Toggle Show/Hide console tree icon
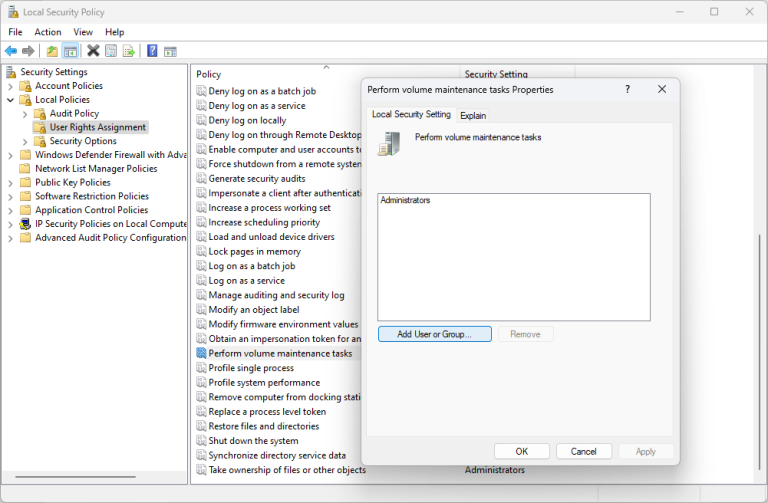Viewport: 768px width, 503px height. click(71, 51)
